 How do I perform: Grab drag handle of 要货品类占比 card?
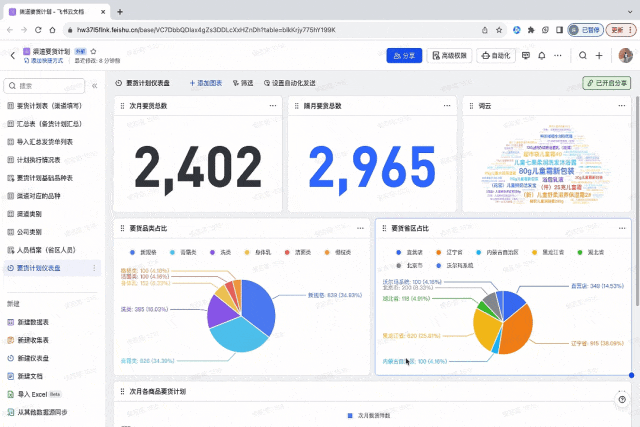coord(122,228)
